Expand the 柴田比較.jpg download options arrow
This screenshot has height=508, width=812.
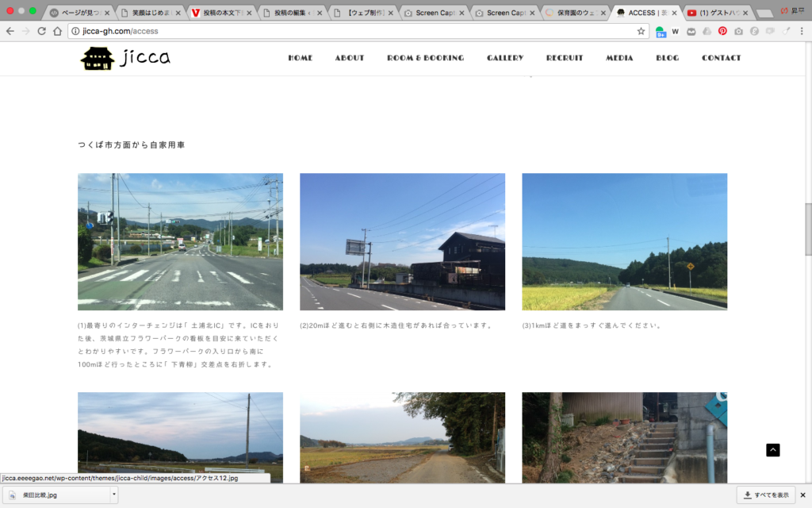tap(114, 495)
